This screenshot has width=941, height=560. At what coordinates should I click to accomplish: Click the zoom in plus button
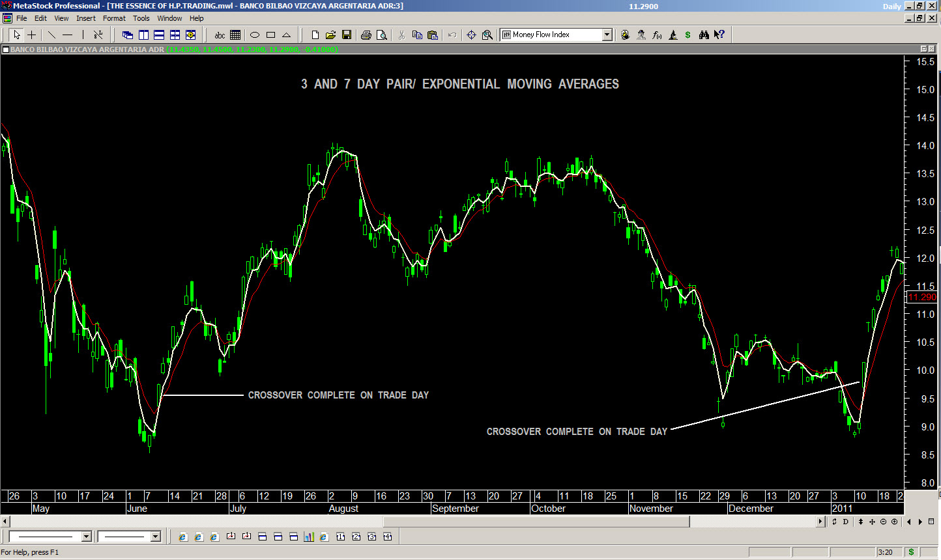tap(894, 522)
